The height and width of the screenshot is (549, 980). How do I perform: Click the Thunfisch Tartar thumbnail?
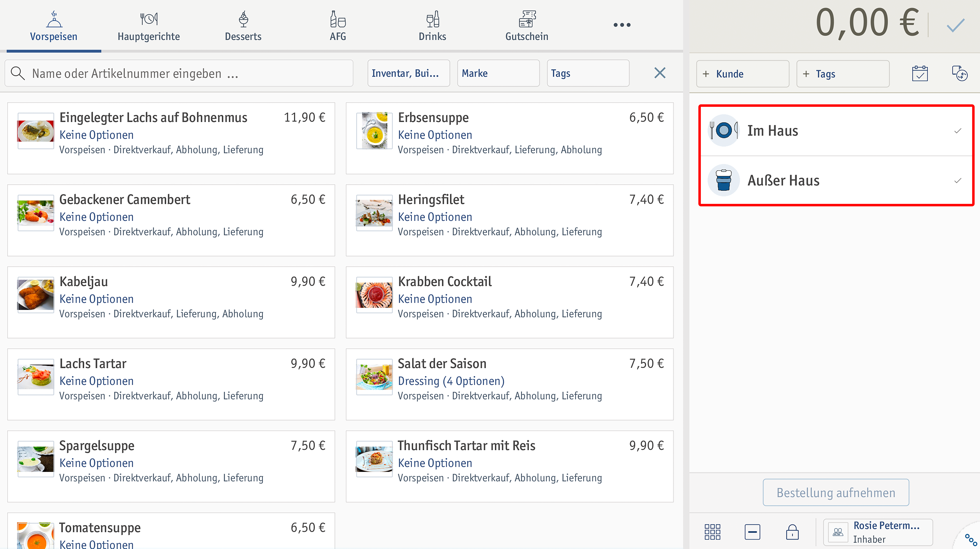tap(374, 459)
